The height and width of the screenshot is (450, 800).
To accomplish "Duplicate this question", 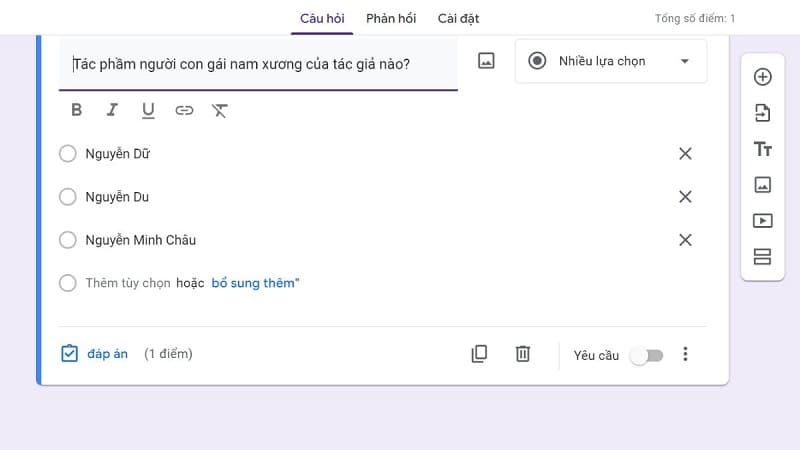I will 479,354.
